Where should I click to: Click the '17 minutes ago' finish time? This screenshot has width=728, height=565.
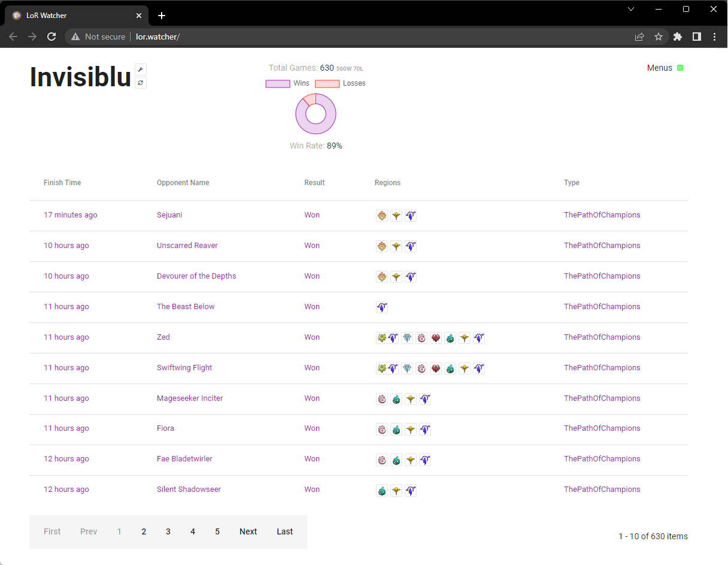71,215
